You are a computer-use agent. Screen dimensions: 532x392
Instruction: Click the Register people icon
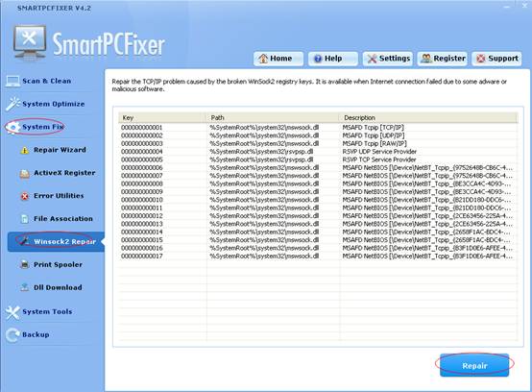pos(426,59)
